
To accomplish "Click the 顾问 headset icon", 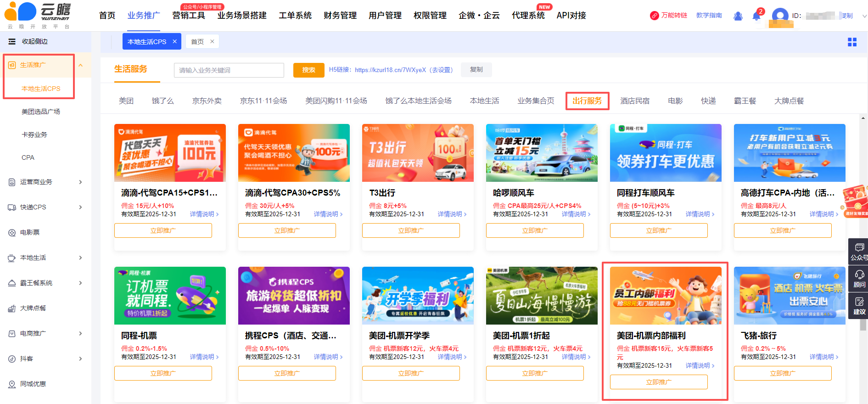I will point(859,278).
